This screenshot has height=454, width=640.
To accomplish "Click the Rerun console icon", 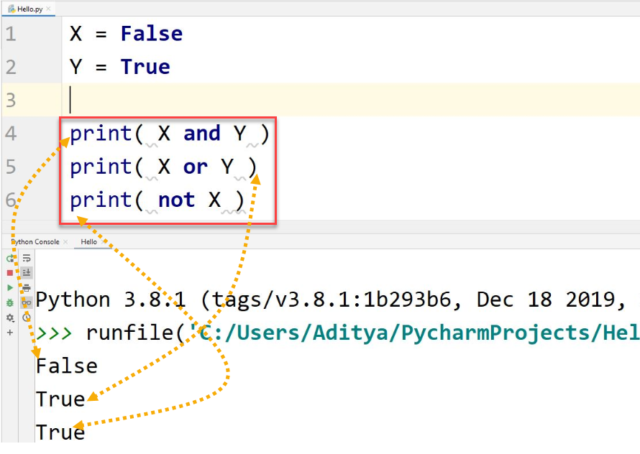I will (x=10, y=258).
